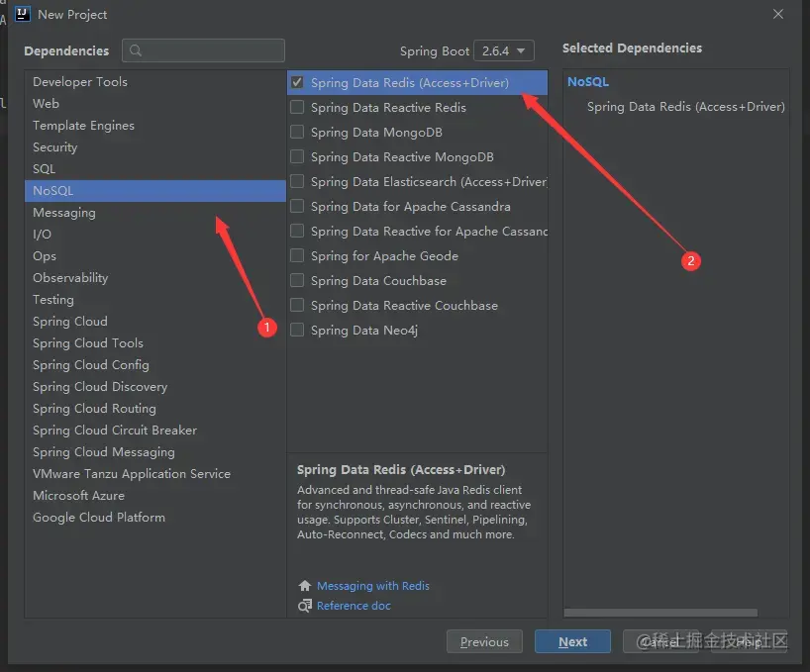Check Spring Data Neo4j

pyautogui.click(x=297, y=330)
